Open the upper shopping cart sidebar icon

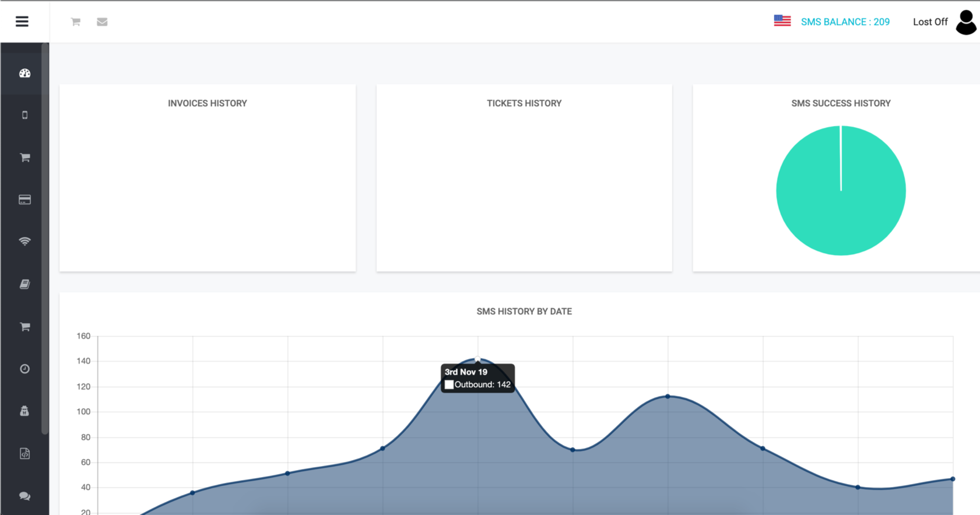(x=24, y=157)
